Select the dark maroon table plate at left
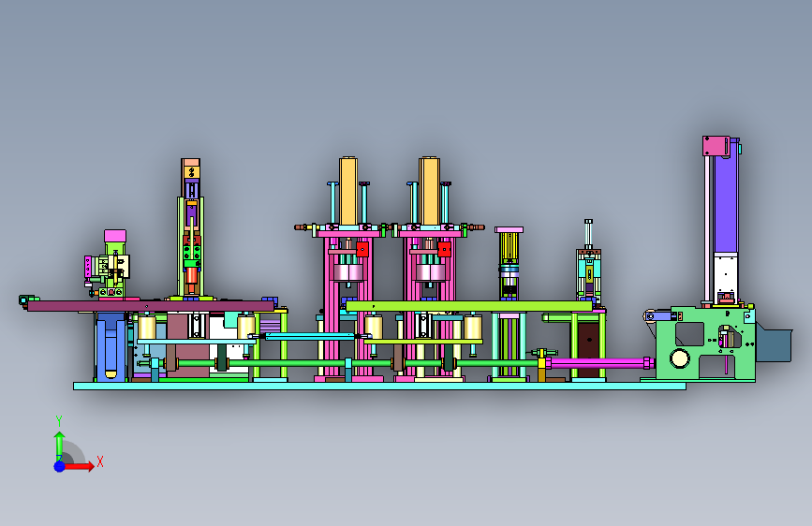 pos(151,306)
